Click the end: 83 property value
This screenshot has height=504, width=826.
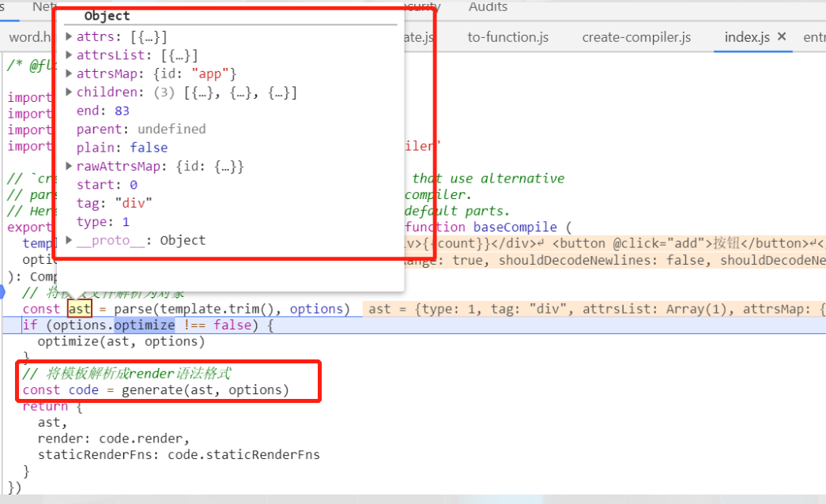point(121,111)
